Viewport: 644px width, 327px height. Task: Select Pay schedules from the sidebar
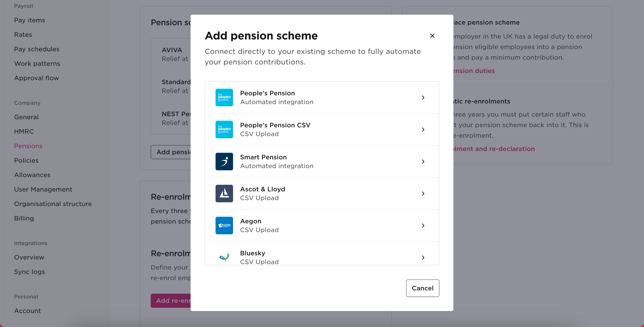(37, 49)
